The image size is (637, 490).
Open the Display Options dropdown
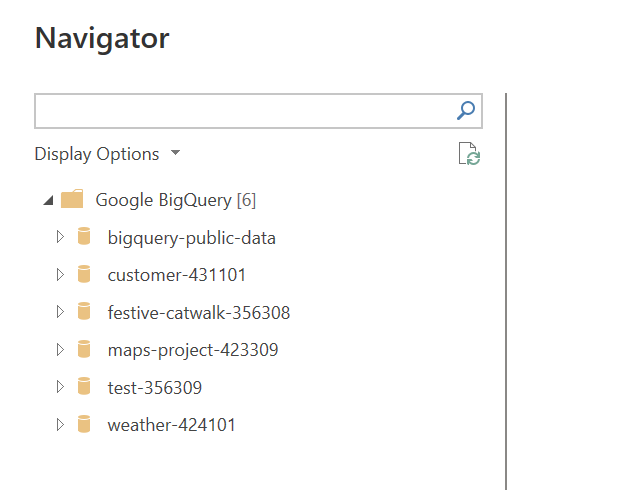(107, 154)
